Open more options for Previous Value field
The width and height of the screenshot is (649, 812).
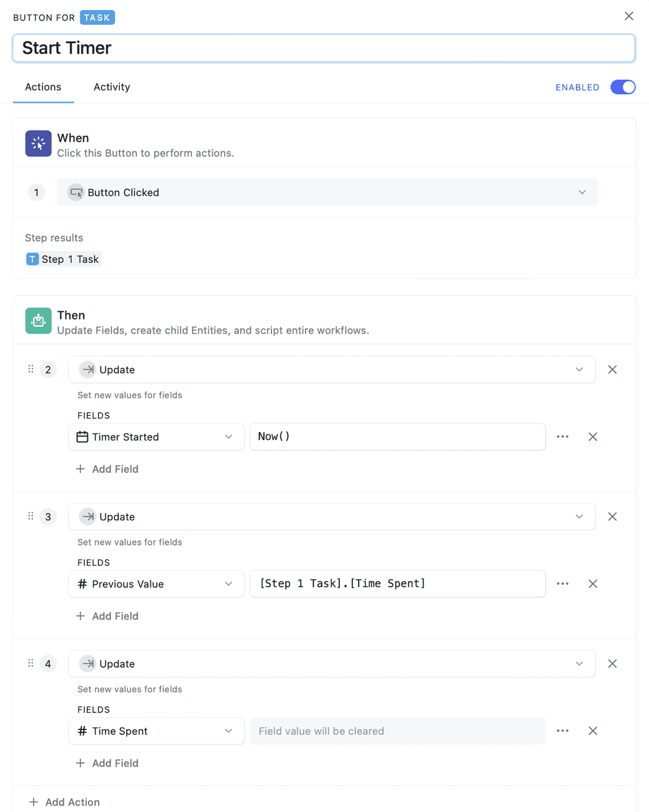563,584
